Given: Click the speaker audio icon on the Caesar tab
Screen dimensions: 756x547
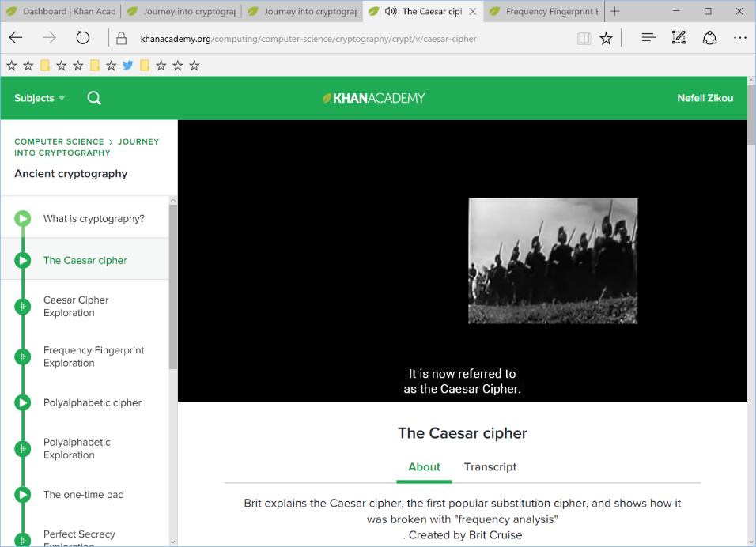Looking at the screenshot, I should (x=391, y=11).
